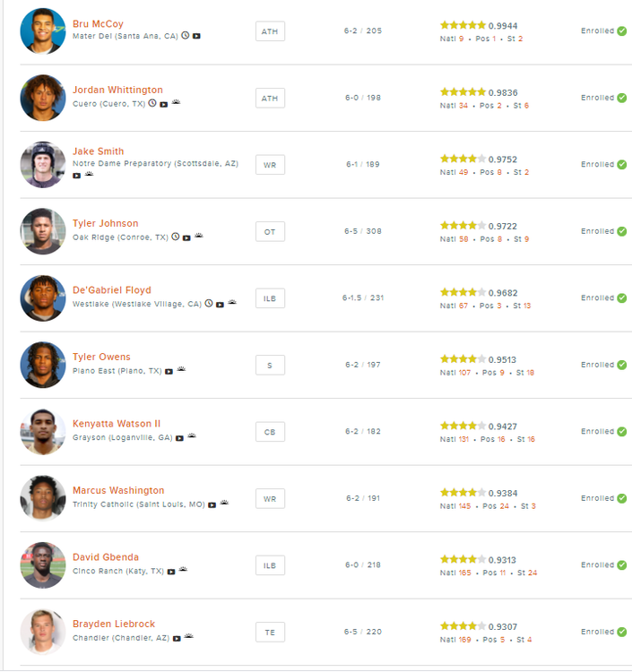Click the ATH position tag for Bru McCoy
The width and height of the screenshot is (632, 672).
(x=270, y=31)
